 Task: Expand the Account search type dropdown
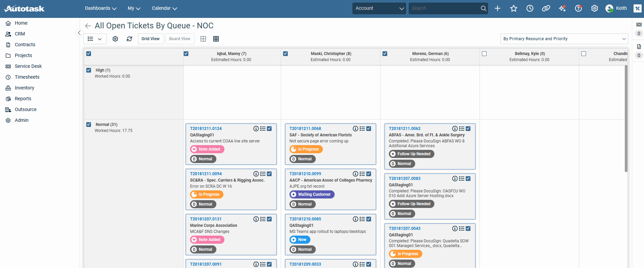(379, 8)
